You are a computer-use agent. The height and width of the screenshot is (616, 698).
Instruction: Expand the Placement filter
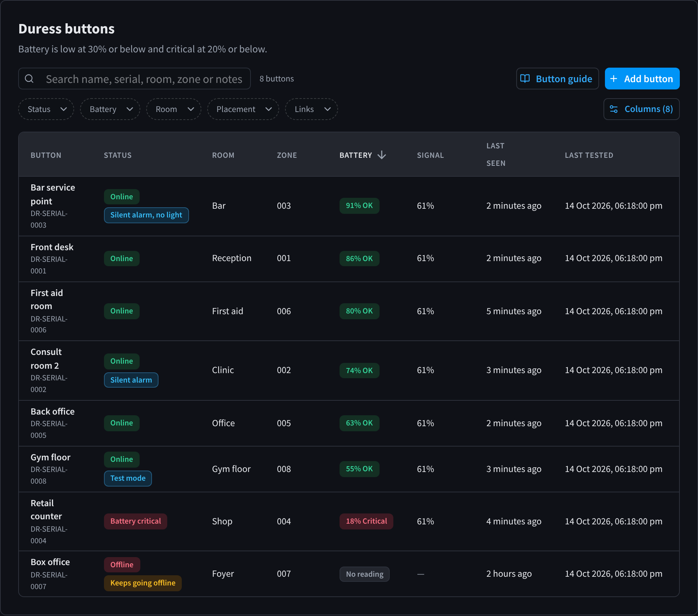tap(243, 109)
